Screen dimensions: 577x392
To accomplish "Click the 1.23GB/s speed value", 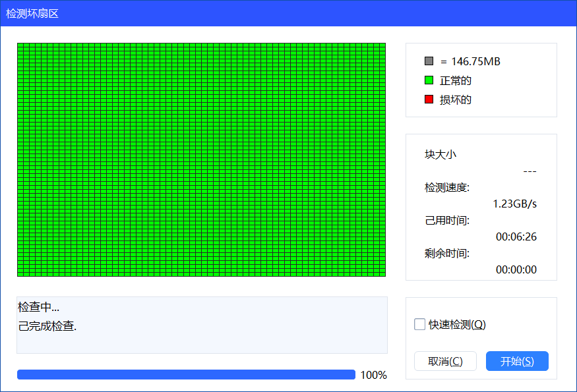I will click(x=515, y=204).
